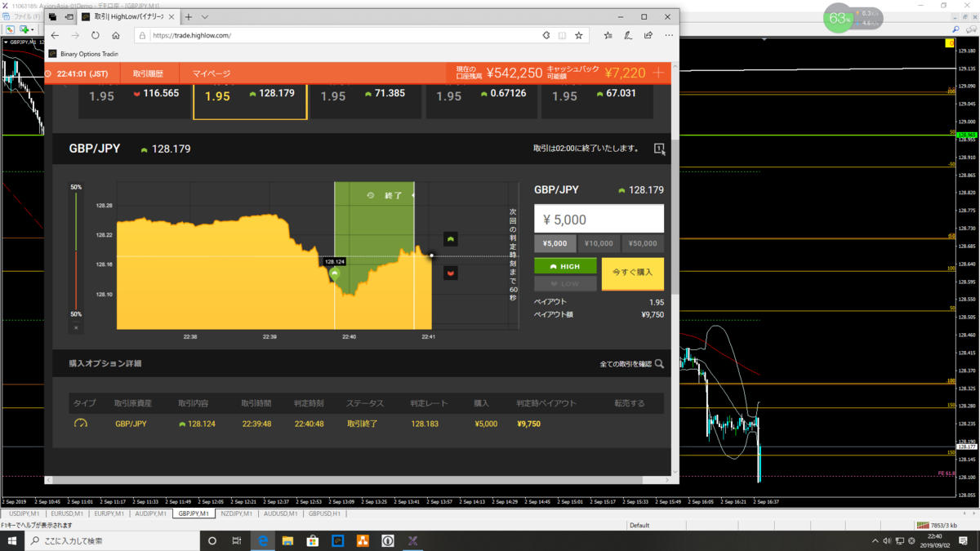Select the 0.67126 asset card

pyautogui.click(x=482, y=101)
